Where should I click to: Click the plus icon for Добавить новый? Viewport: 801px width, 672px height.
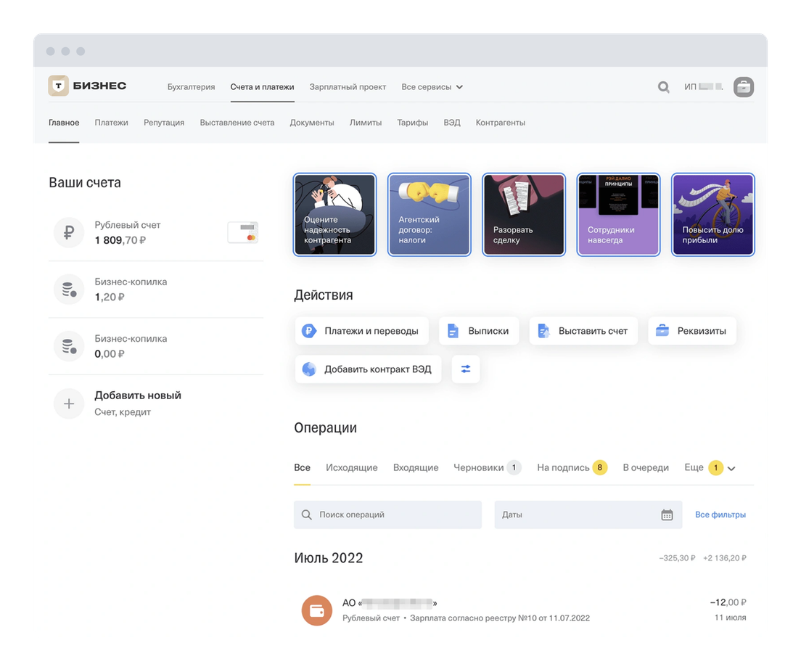click(x=69, y=403)
